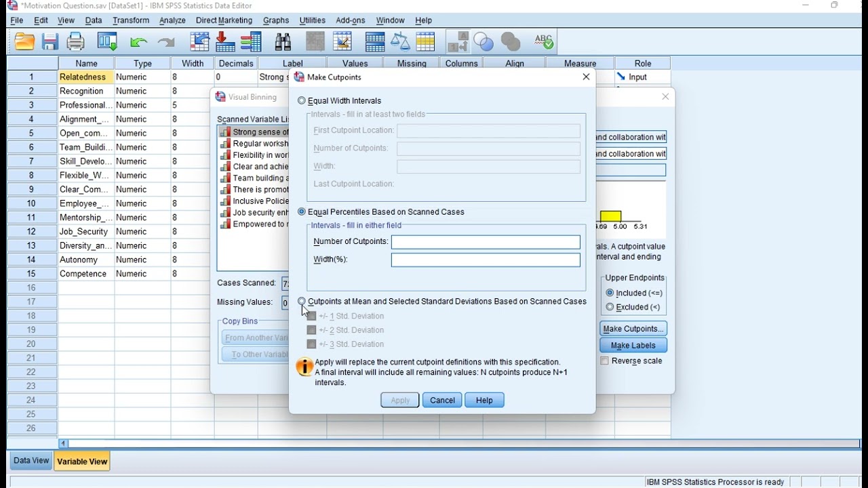Click the Spell Check ABC icon

tap(544, 42)
